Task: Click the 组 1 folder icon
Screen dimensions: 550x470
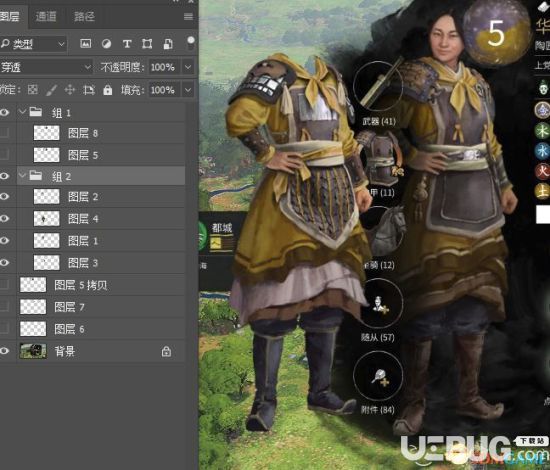Action: point(36,112)
